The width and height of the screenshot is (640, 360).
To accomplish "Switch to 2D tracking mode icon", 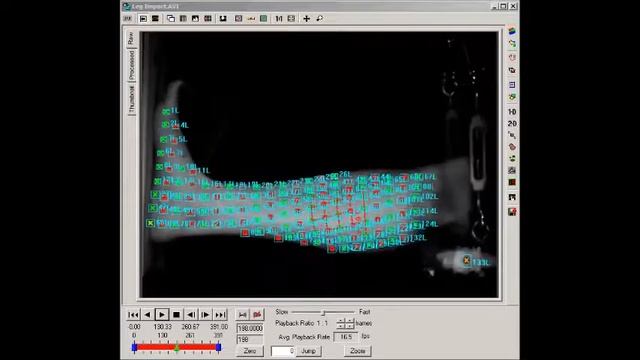I will click(512, 123).
